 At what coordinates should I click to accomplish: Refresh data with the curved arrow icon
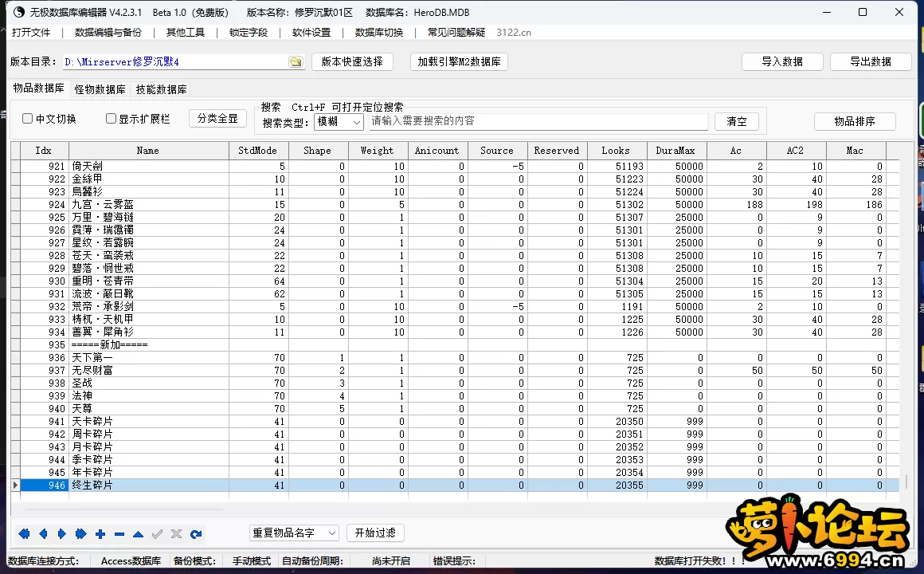pos(196,534)
